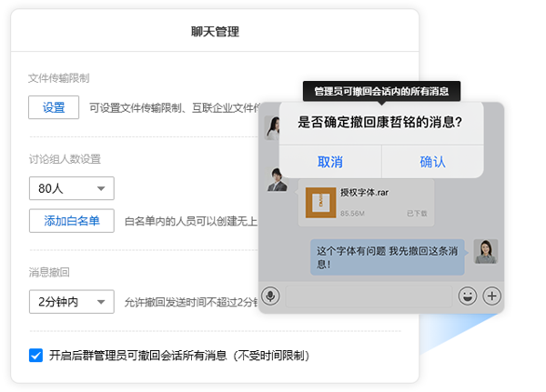
Task: Click the black 管理员可撤回会话内的所有消息 tooltip
Action: pyautogui.click(x=381, y=91)
